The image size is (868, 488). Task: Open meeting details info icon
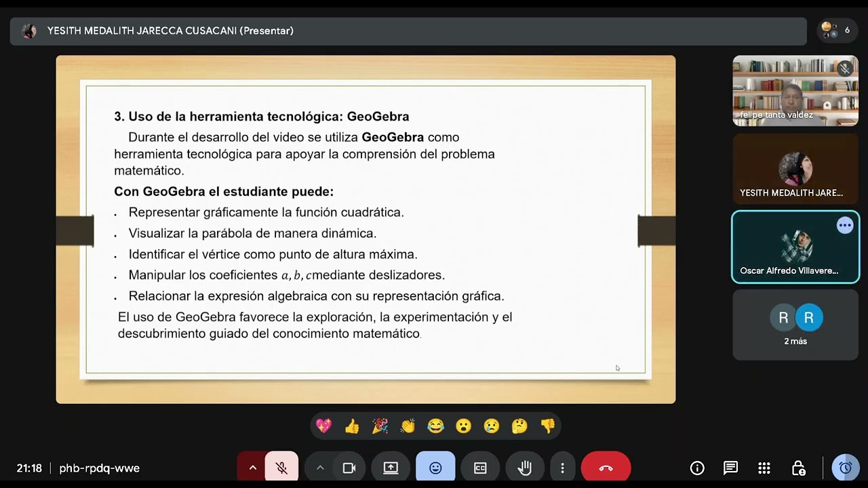click(697, 468)
